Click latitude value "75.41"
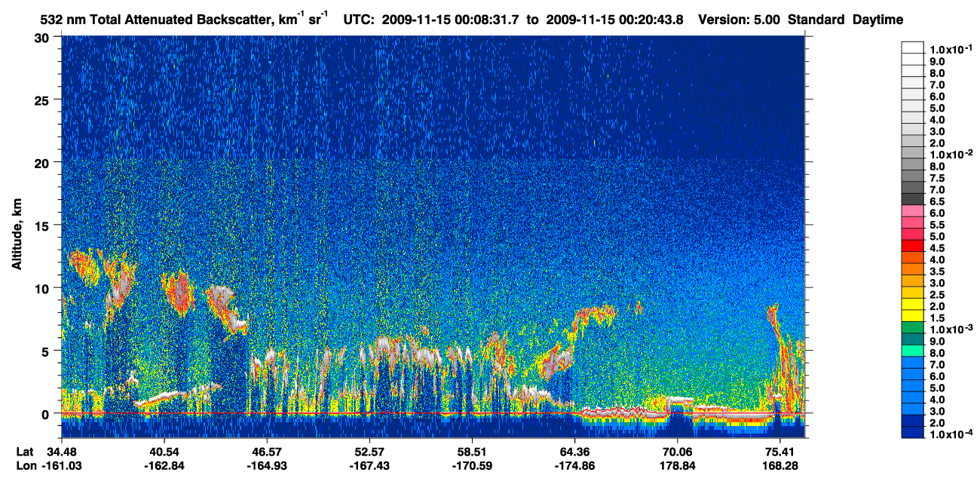 click(779, 452)
